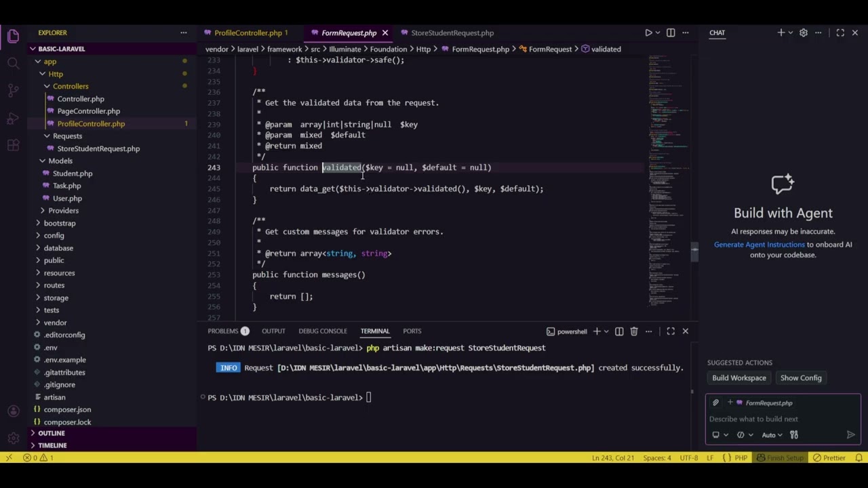The height and width of the screenshot is (488, 868).
Task: Open remote window indicator in status bar
Action: pos(8,458)
